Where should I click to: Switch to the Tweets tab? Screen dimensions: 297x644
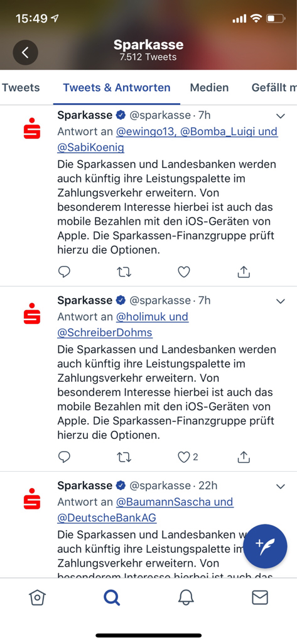click(21, 87)
